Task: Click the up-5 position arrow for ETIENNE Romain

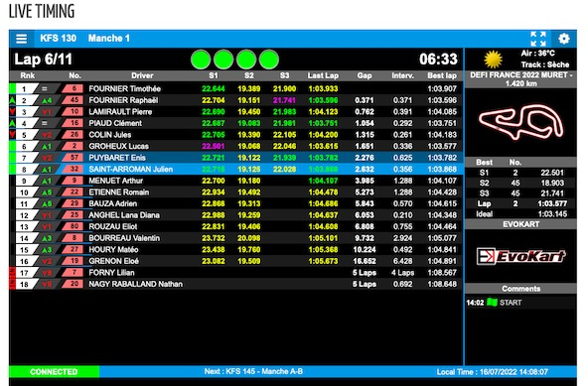Action: pos(47,193)
